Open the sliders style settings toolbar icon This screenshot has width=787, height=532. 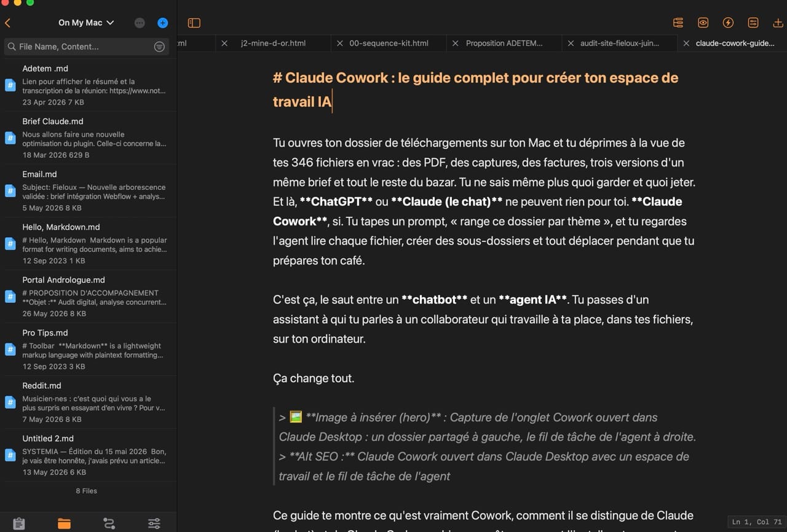tap(753, 23)
